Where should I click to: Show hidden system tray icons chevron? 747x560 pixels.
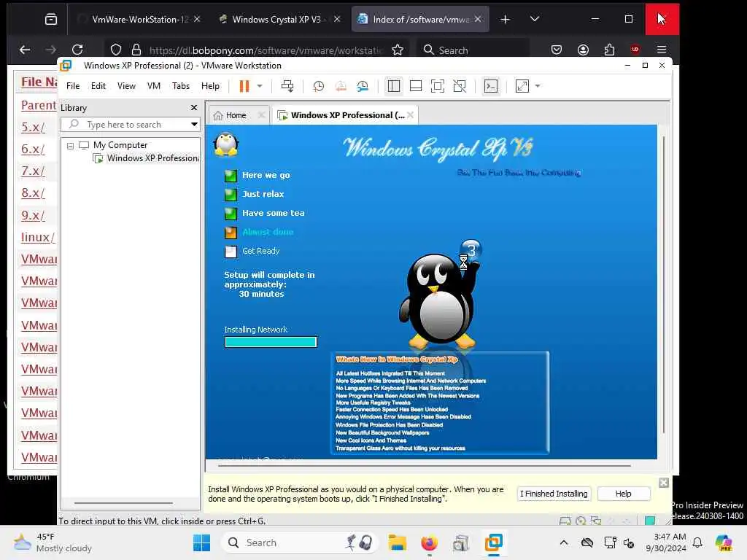coord(564,542)
